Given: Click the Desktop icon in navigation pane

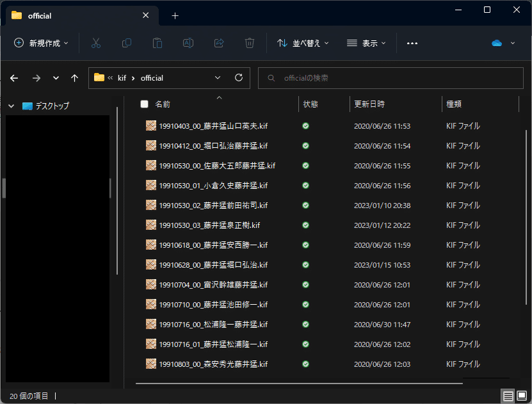Looking at the screenshot, I should [28, 106].
